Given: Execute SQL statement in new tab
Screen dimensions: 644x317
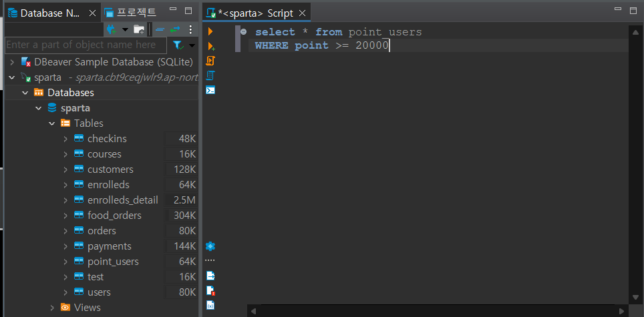Looking at the screenshot, I should [211, 46].
